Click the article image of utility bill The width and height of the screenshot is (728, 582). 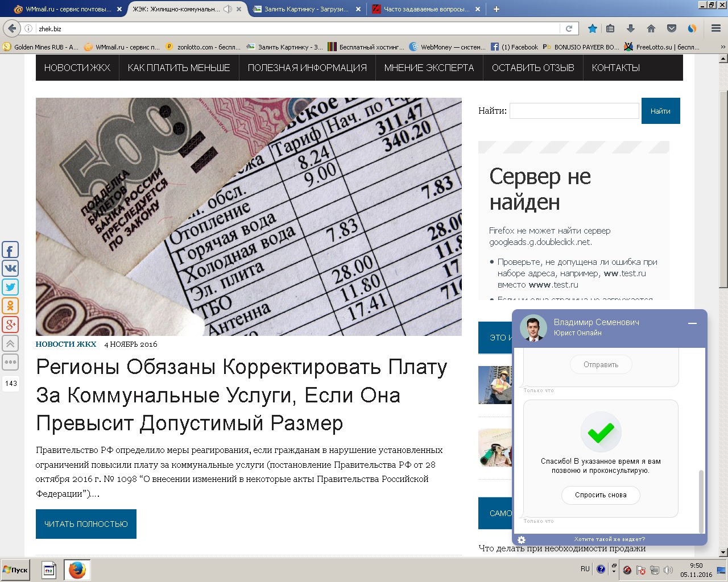(249, 217)
